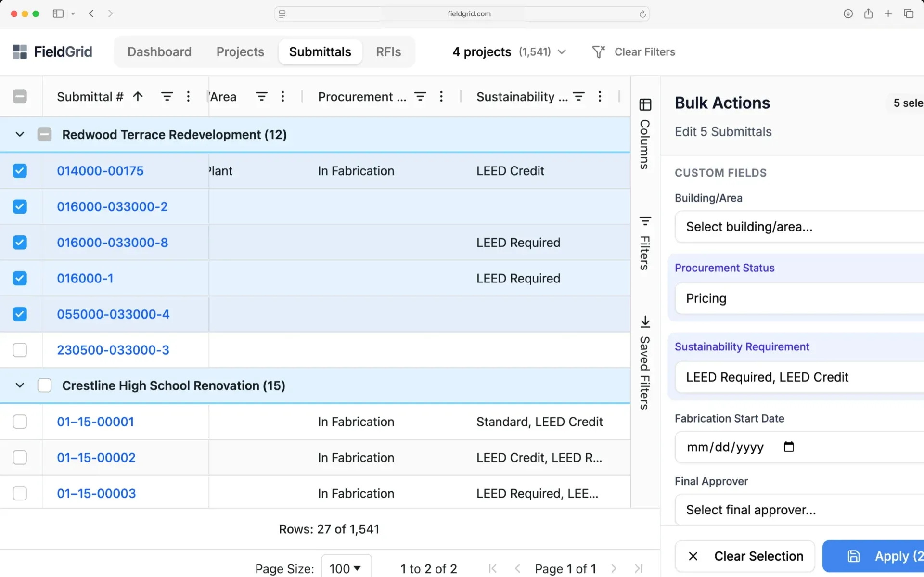Image resolution: width=924 pixels, height=577 pixels.
Task: Open the three-dot menu on Procurement column
Action: pyautogui.click(x=441, y=96)
